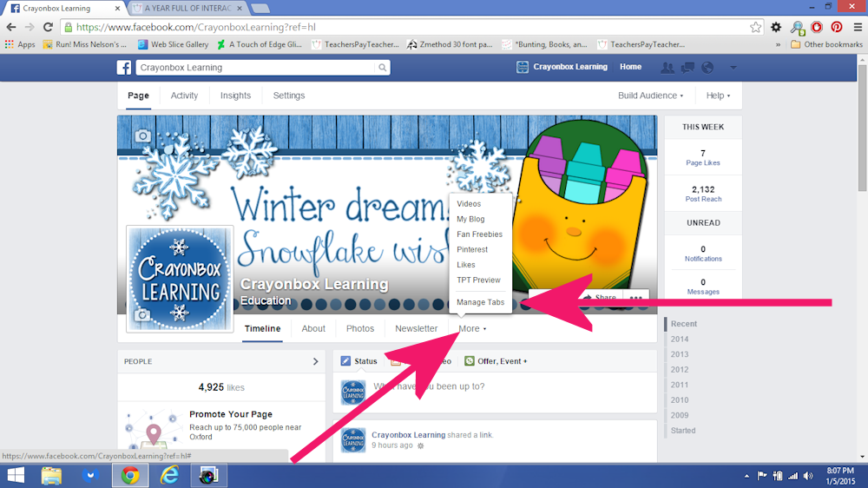The image size is (868, 488).
Task: Open the messages icon in the header
Action: click(x=687, y=68)
